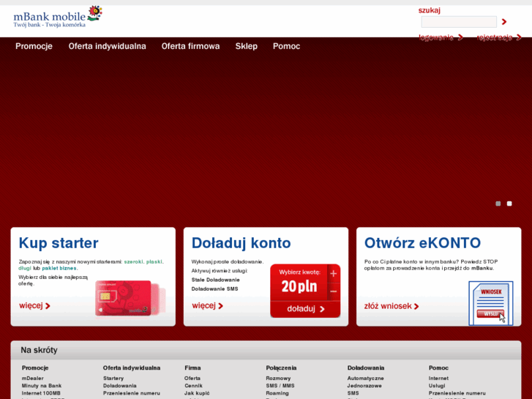
Task: Open the Sklep menu item
Action: point(247,46)
